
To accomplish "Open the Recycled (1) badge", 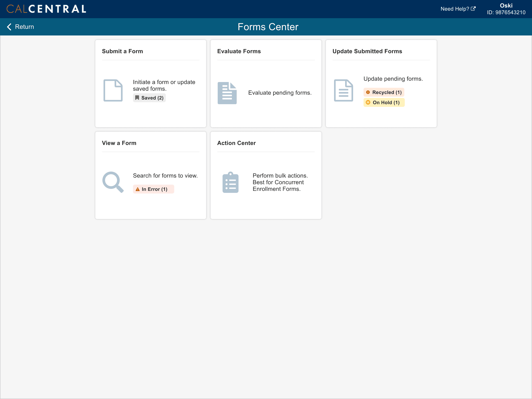I will point(384,92).
